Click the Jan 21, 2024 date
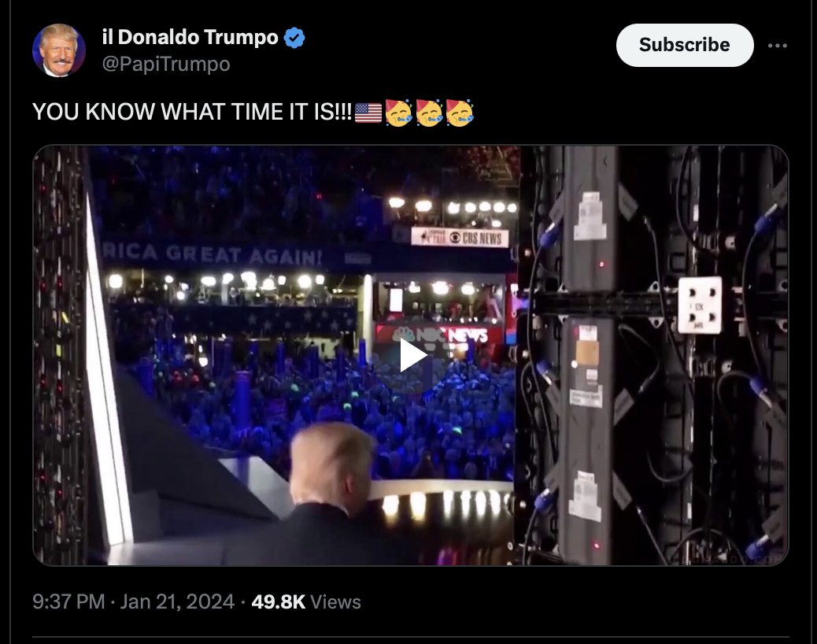This screenshot has height=644, width=817. tap(177, 601)
